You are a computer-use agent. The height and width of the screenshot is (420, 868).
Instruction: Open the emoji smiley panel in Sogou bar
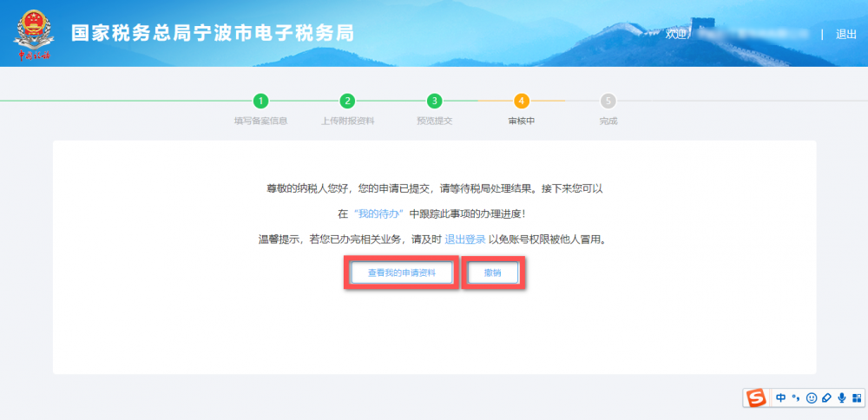click(x=812, y=397)
